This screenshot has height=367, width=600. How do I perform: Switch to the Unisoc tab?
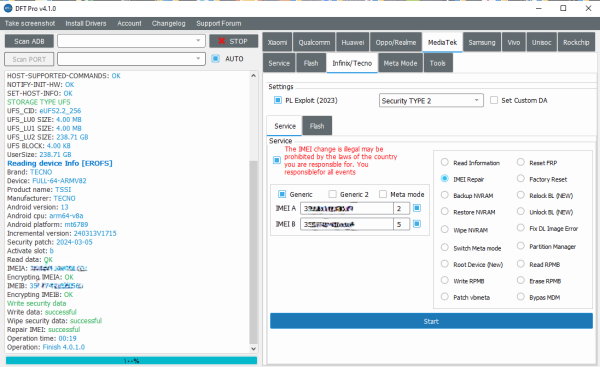click(541, 42)
